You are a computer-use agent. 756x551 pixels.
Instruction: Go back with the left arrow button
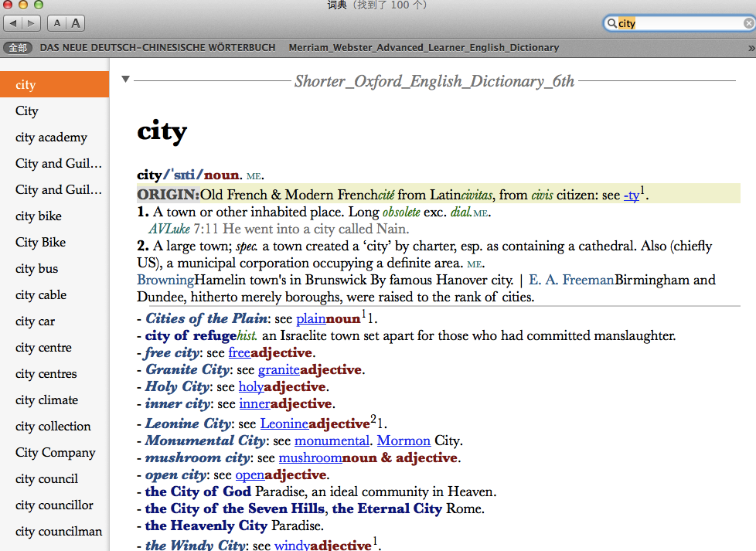click(13, 23)
